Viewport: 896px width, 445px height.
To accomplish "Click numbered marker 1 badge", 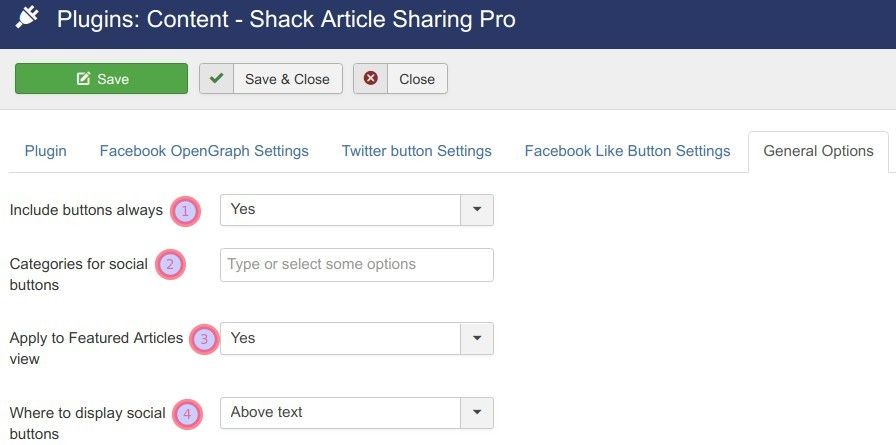I will coord(185,211).
